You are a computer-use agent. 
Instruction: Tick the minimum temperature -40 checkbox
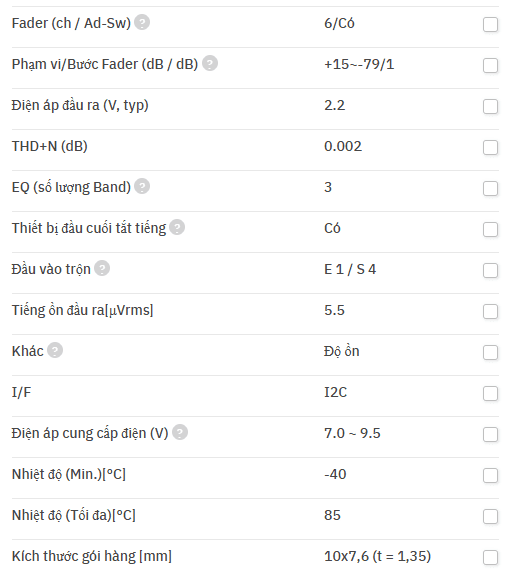490,476
